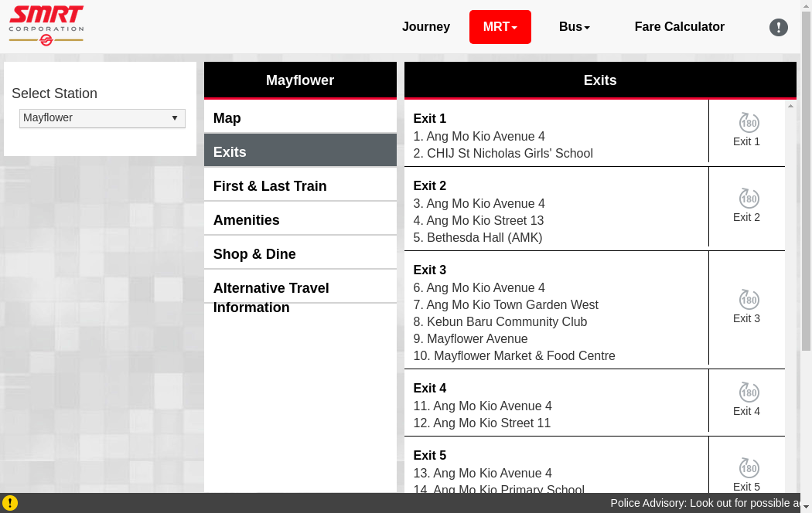Open the 180° view for Exit 4
The width and height of the screenshot is (812, 513).
coord(747,399)
